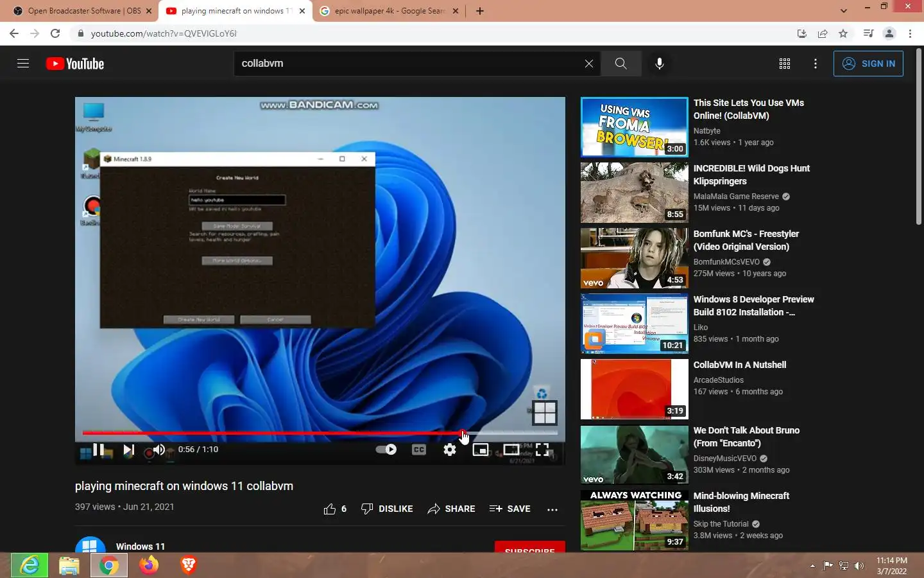
Task: Open YouTube settings three-dot menu
Action: point(816,64)
